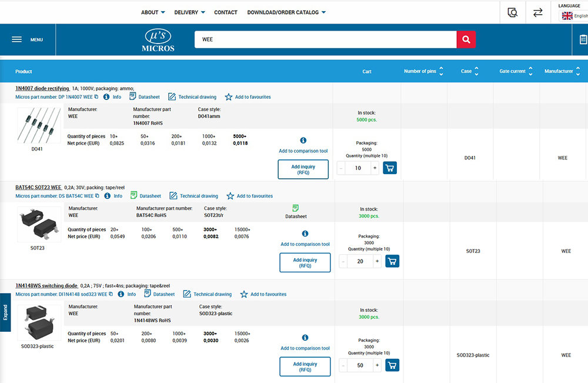Decrease 1N4007 quantity with minus button
The width and height of the screenshot is (588, 383).
(x=341, y=168)
